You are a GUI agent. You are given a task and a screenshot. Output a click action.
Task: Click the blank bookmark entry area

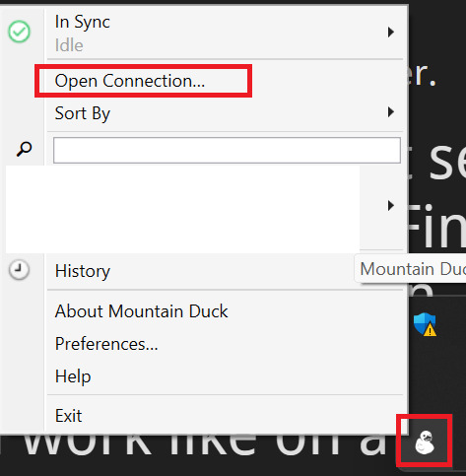click(x=182, y=209)
